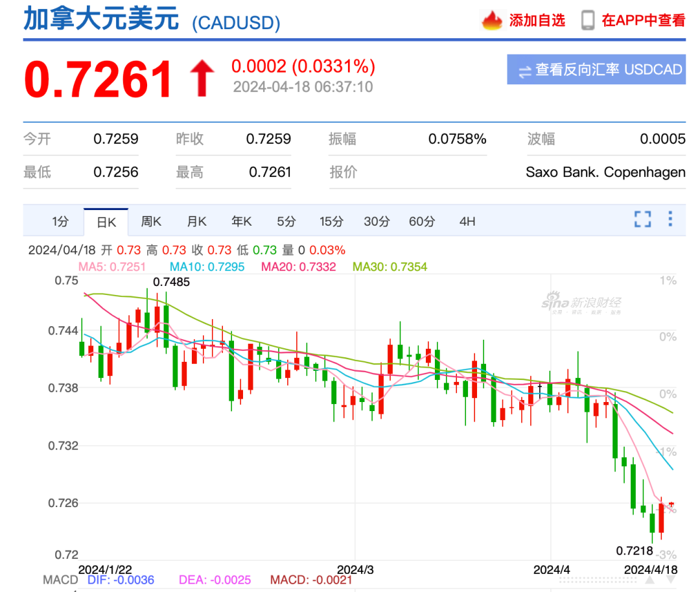Open the three-dot chart options menu
The image size is (700, 592).
[x=670, y=219]
